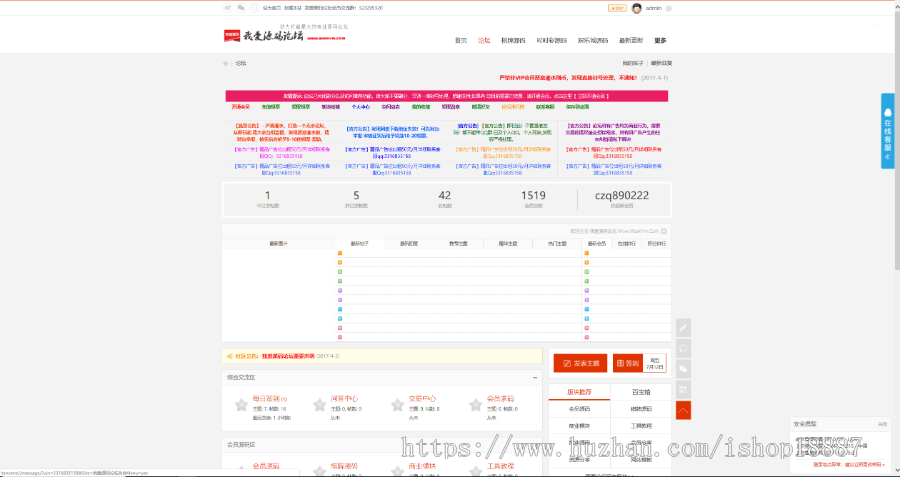
Task: Click the speaker icon in 社区公告 bar
Action: [230, 356]
